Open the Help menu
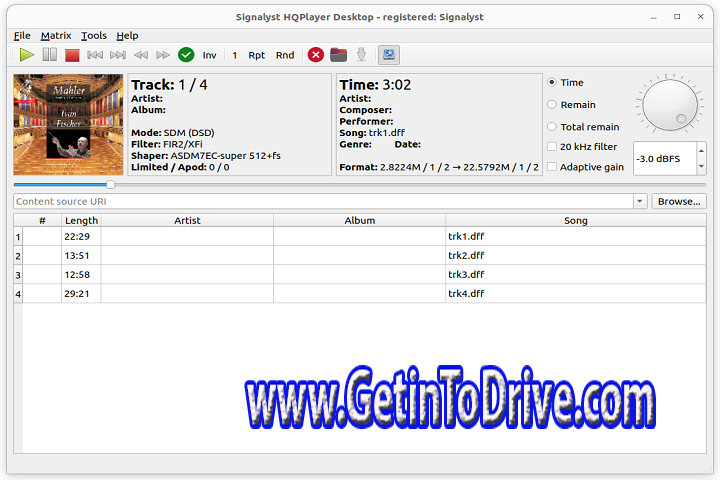 pos(127,36)
